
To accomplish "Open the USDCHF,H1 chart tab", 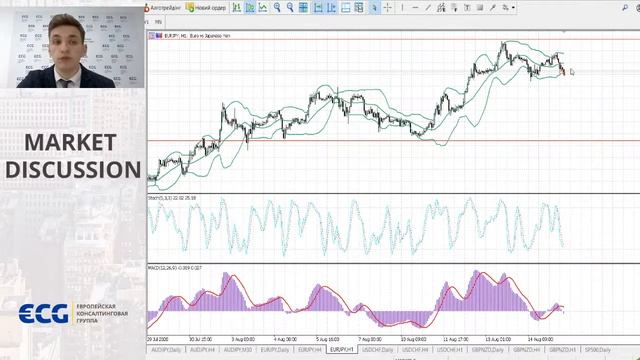I will click(x=450, y=350).
